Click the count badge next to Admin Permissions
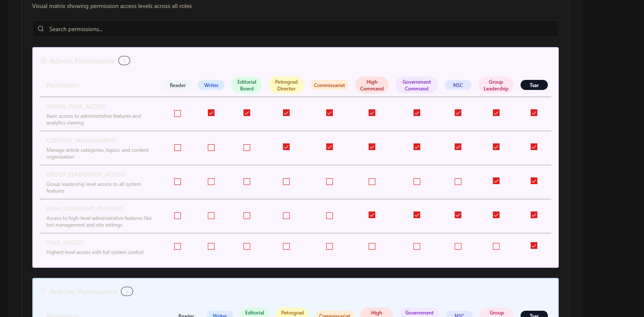This screenshot has height=317, width=644. (124, 61)
